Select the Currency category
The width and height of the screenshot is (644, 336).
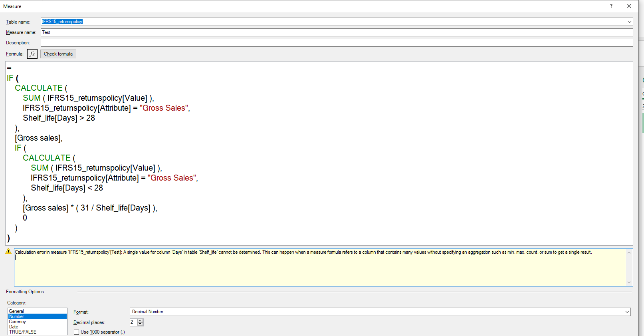[x=38, y=322]
